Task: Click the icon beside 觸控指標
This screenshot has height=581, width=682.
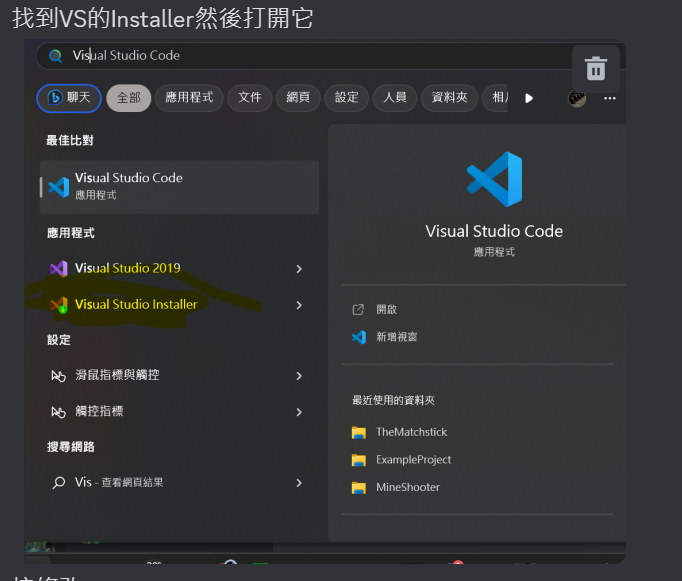Action: pos(58,412)
